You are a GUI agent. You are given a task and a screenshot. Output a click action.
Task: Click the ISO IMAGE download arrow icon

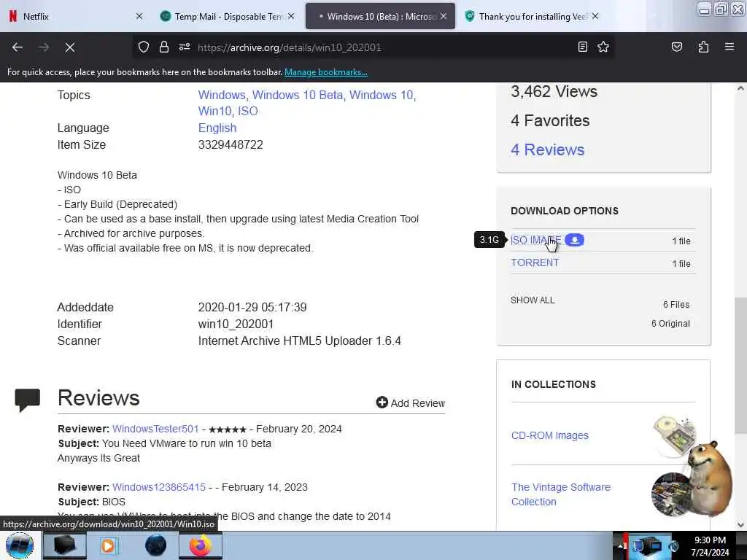tap(575, 240)
